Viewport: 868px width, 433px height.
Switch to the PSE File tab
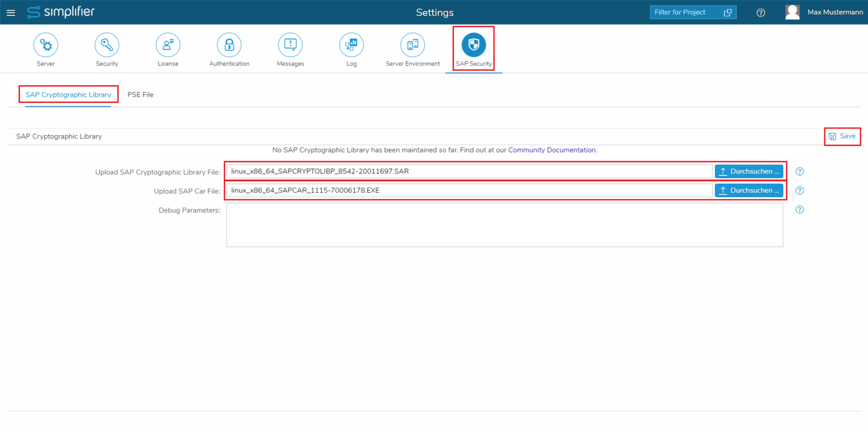pyautogui.click(x=140, y=94)
